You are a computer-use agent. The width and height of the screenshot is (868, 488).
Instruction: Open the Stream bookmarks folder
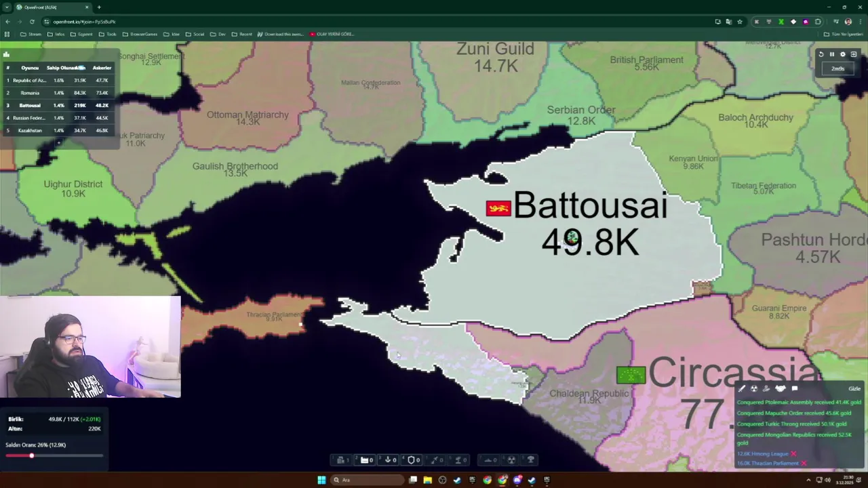click(x=31, y=34)
